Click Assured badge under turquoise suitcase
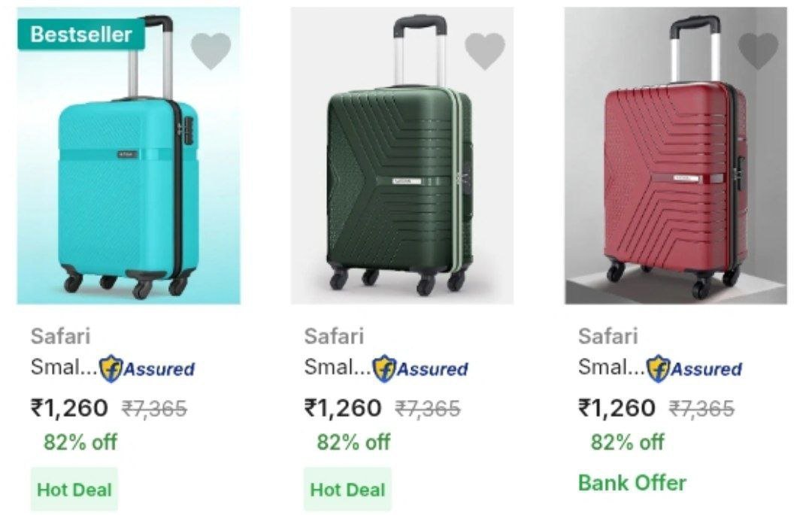 pos(147,369)
